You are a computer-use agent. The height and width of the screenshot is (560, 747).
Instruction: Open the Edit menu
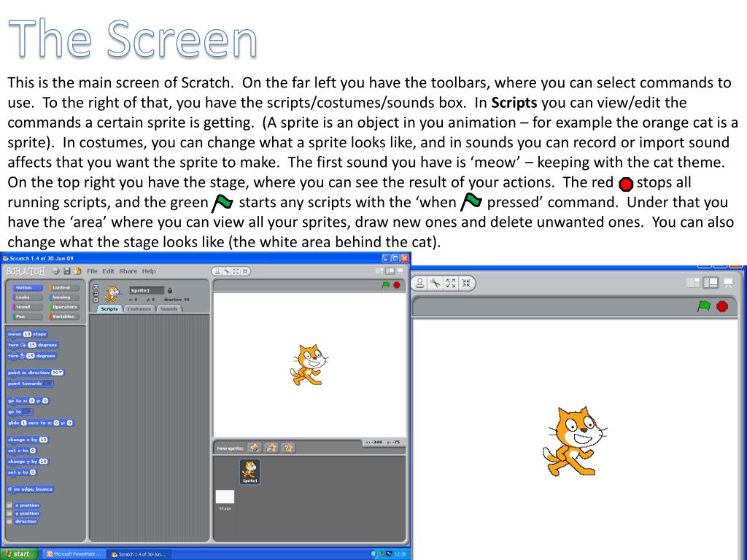click(x=109, y=271)
